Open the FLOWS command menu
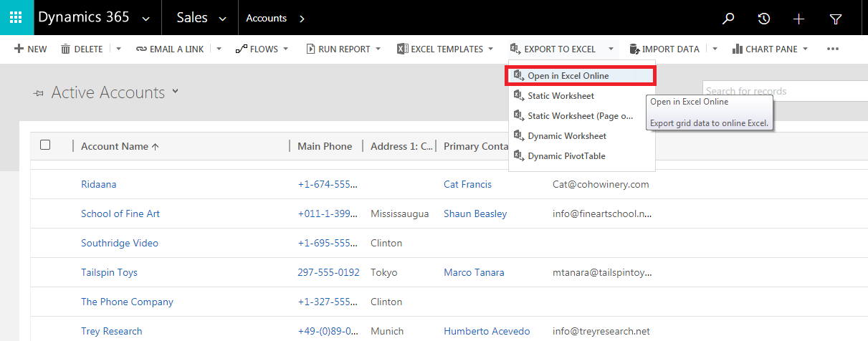Image resolution: width=868 pixels, height=341 pixels. (262, 49)
